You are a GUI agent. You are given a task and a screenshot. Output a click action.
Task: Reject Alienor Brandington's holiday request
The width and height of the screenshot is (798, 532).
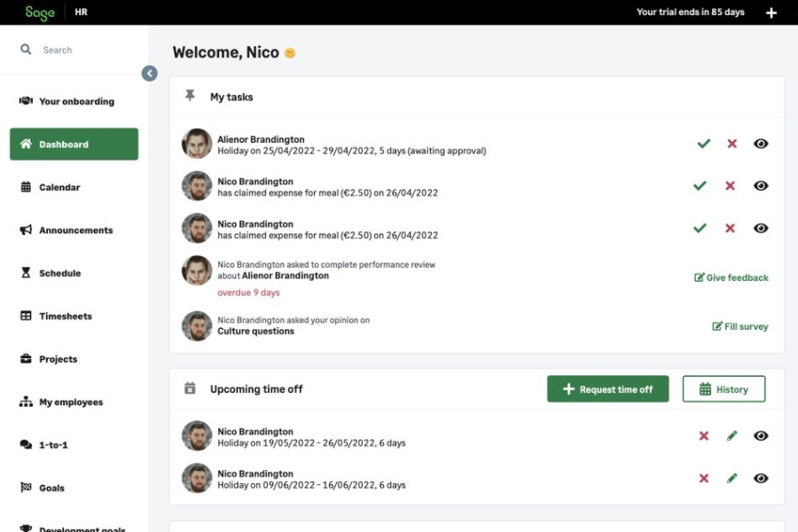(x=731, y=144)
